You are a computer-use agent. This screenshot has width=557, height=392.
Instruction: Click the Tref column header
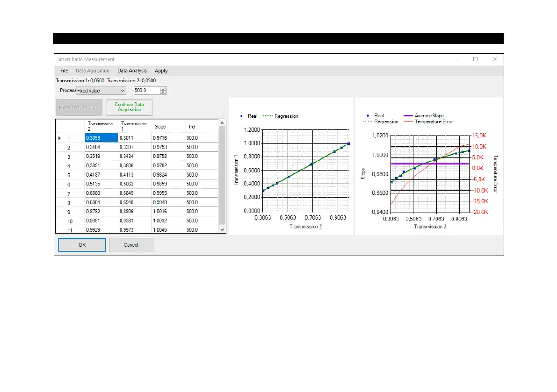202,126
